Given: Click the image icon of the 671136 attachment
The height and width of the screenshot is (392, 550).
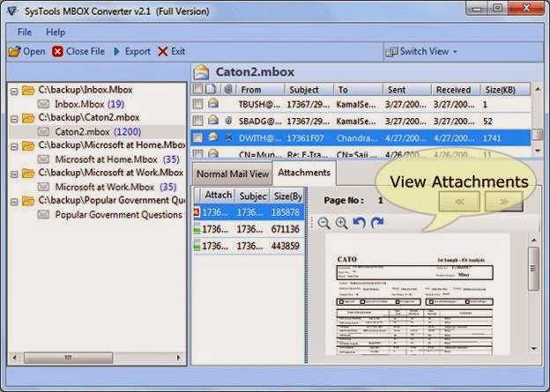Looking at the screenshot, I should coord(197,229).
